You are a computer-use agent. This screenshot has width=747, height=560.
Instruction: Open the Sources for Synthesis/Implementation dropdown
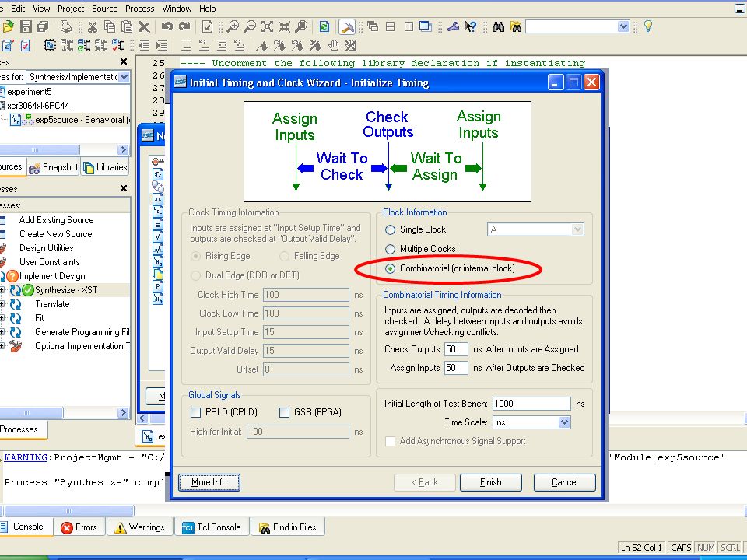tap(124, 77)
